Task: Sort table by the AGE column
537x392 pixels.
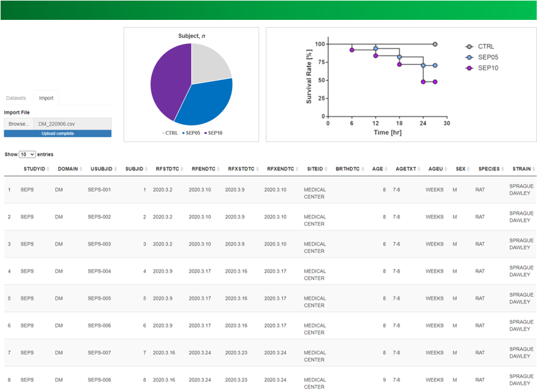Action: pos(377,169)
